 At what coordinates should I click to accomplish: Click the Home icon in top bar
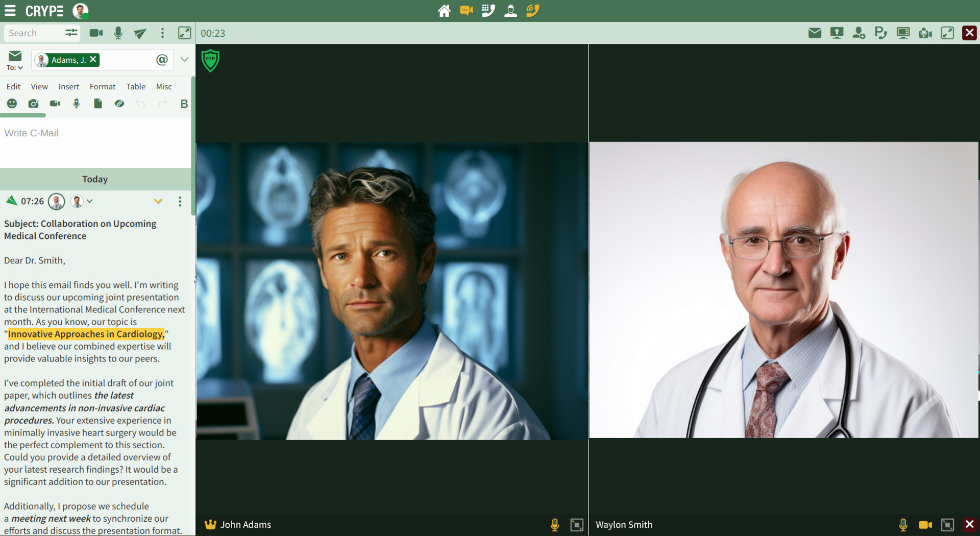(x=444, y=11)
